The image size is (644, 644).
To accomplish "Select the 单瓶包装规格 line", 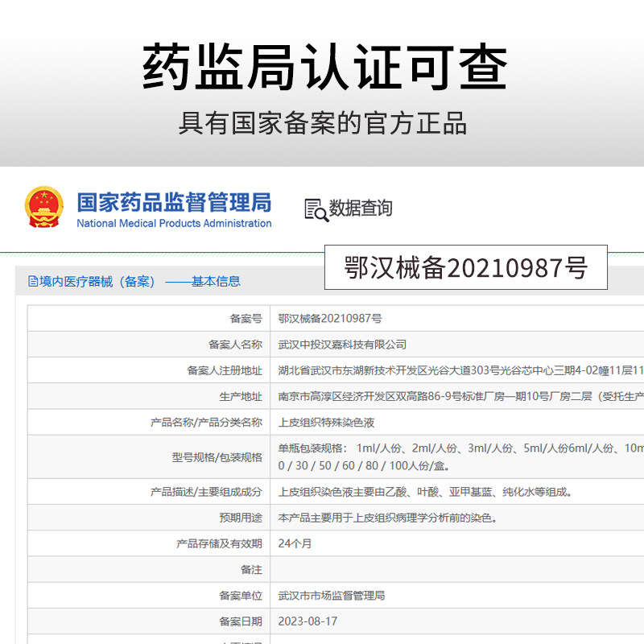I will [460, 448].
